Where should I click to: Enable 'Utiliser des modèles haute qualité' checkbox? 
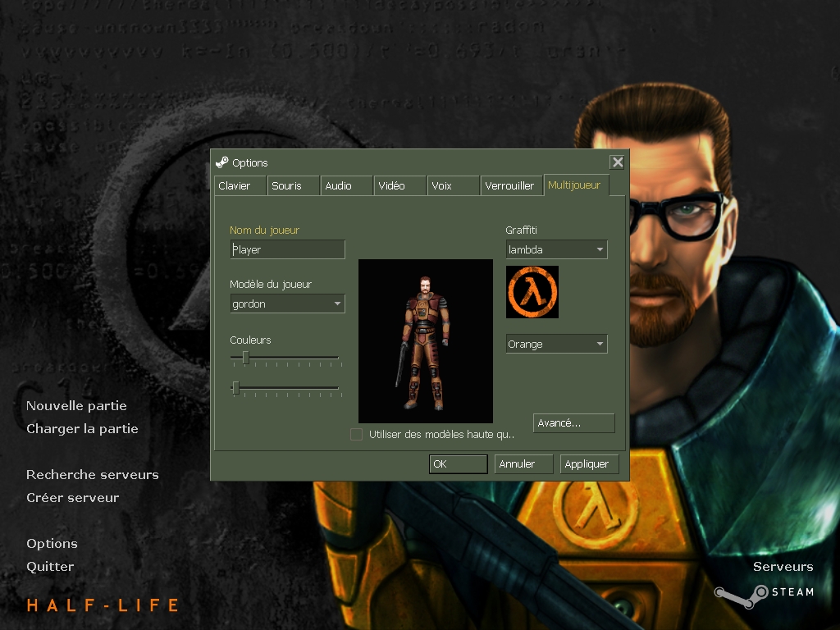click(x=357, y=435)
